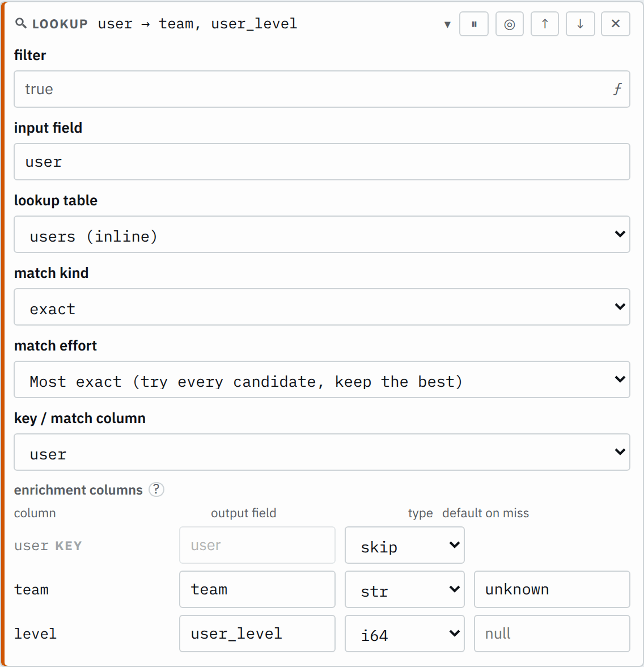Open the match effort dropdown Most exact
Screen dimensions: 644x667
322,379
